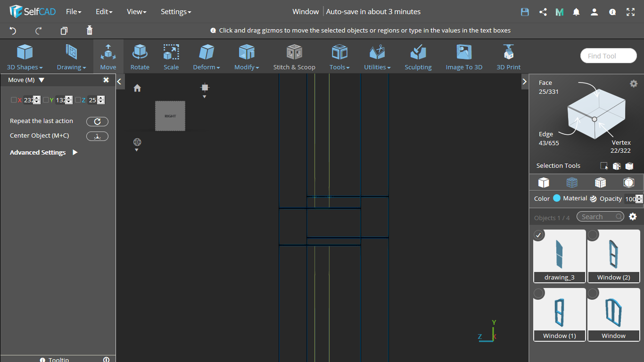Viewport: 644px width, 362px height.
Task: Check the Window (2) object selector
Action: tap(593, 235)
